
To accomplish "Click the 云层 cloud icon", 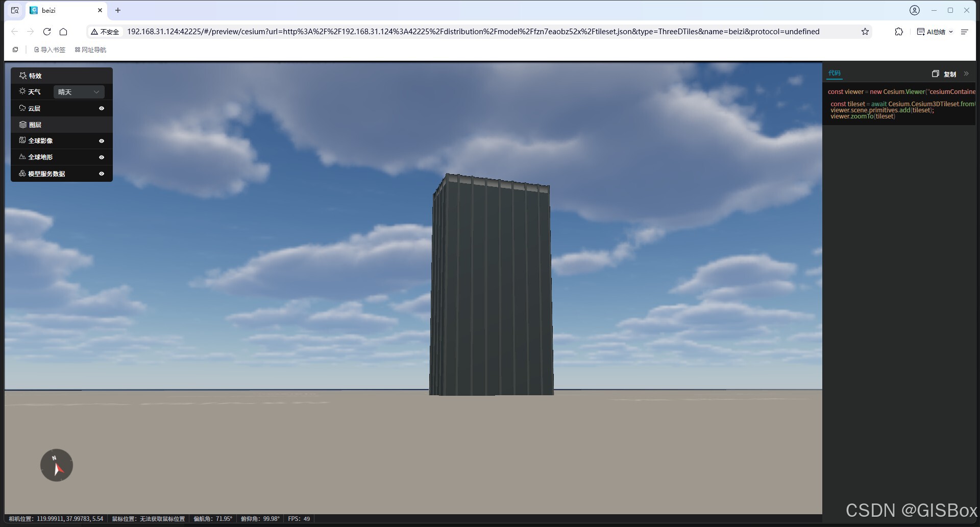I will point(22,108).
